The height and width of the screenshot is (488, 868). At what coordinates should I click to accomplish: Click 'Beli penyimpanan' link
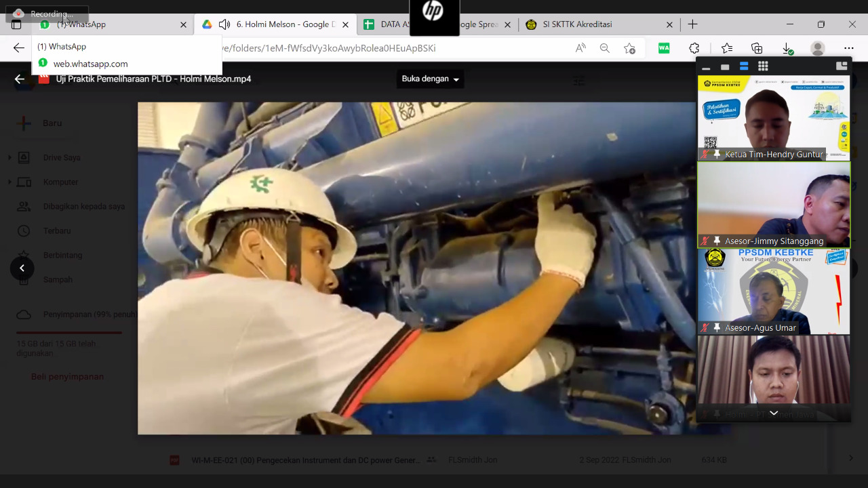(67, 377)
